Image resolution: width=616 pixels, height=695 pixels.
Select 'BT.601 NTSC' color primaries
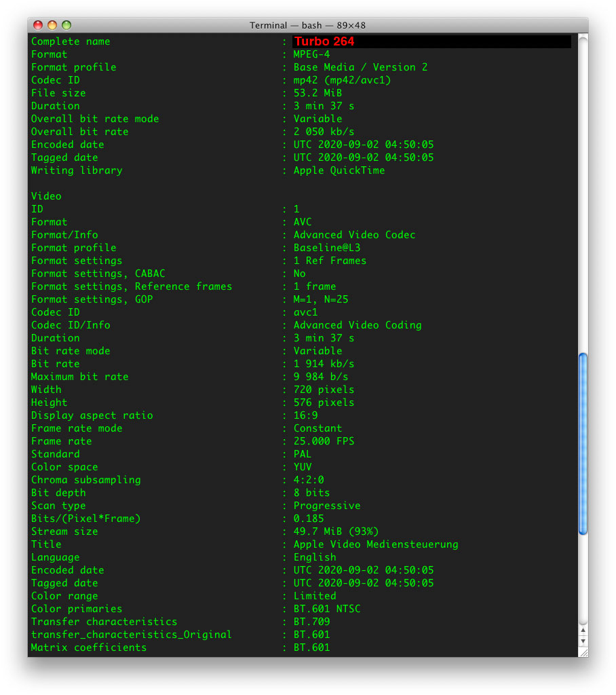coord(327,609)
